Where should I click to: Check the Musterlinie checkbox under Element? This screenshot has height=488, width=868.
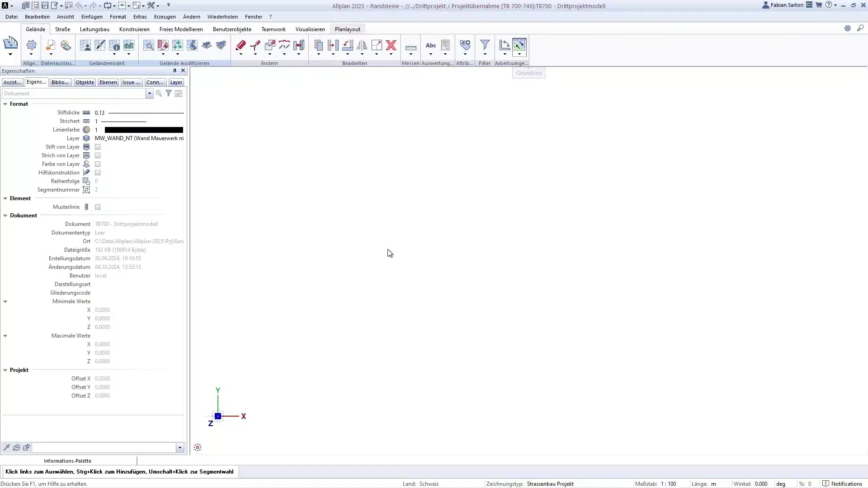click(97, 206)
